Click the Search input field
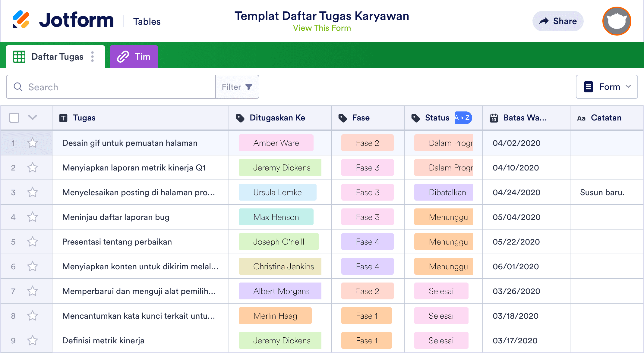Screen dimensions: 644x353 (x=111, y=87)
